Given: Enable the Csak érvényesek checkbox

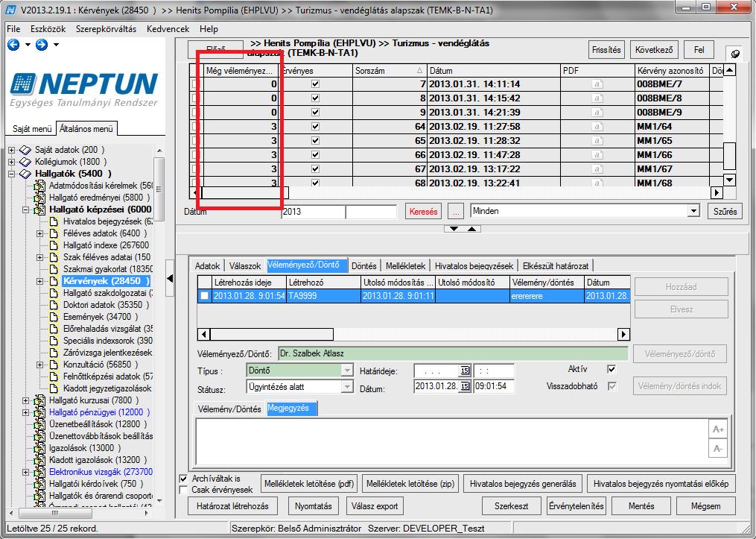Looking at the screenshot, I should point(183,490).
